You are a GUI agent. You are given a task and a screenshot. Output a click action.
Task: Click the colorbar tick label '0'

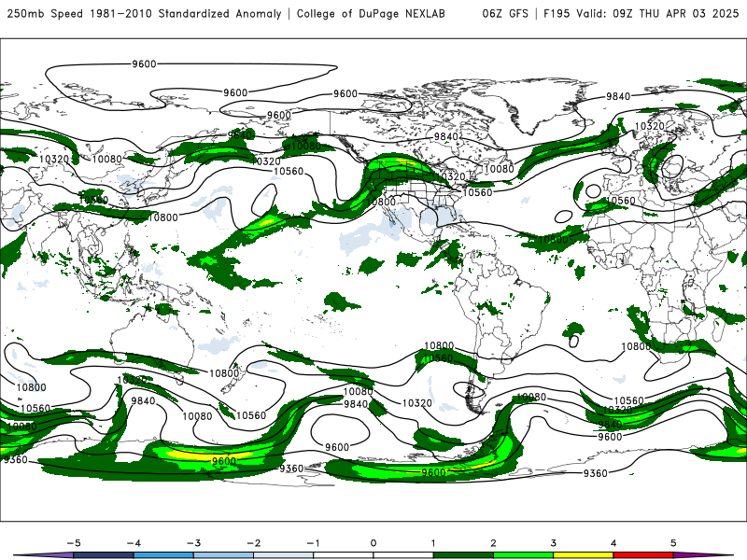373,543
